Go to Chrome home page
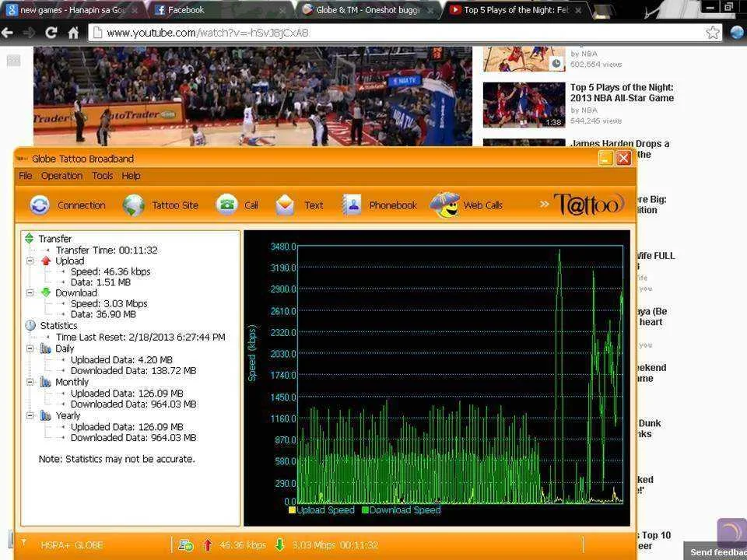This screenshot has width=747, height=560. [73, 33]
